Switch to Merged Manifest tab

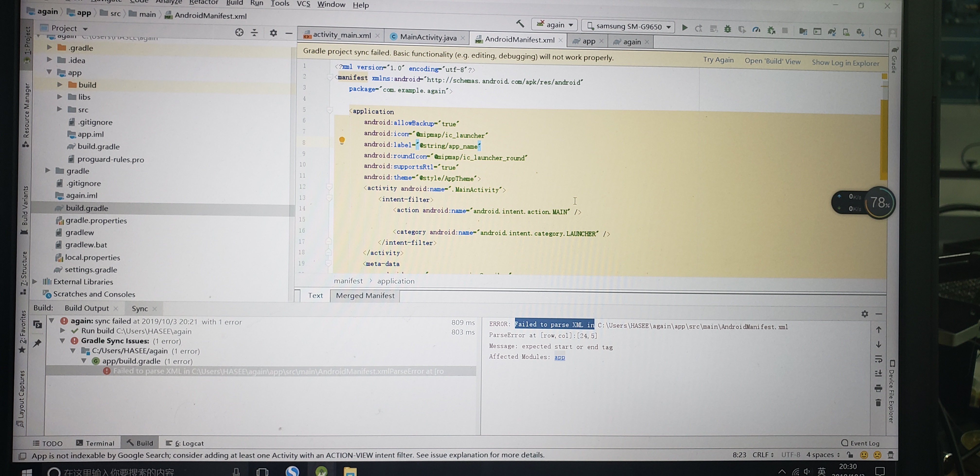(365, 295)
